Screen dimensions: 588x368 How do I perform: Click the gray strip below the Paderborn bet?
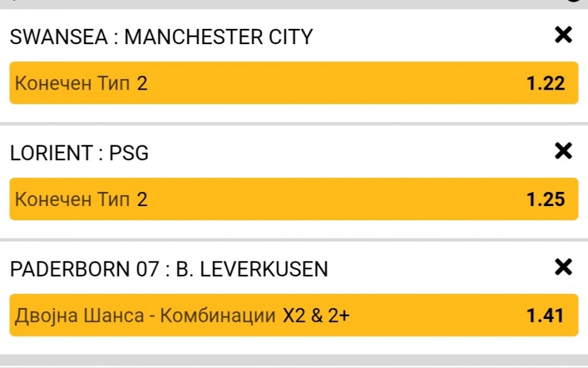pyautogui.click(x=294, y=360)
